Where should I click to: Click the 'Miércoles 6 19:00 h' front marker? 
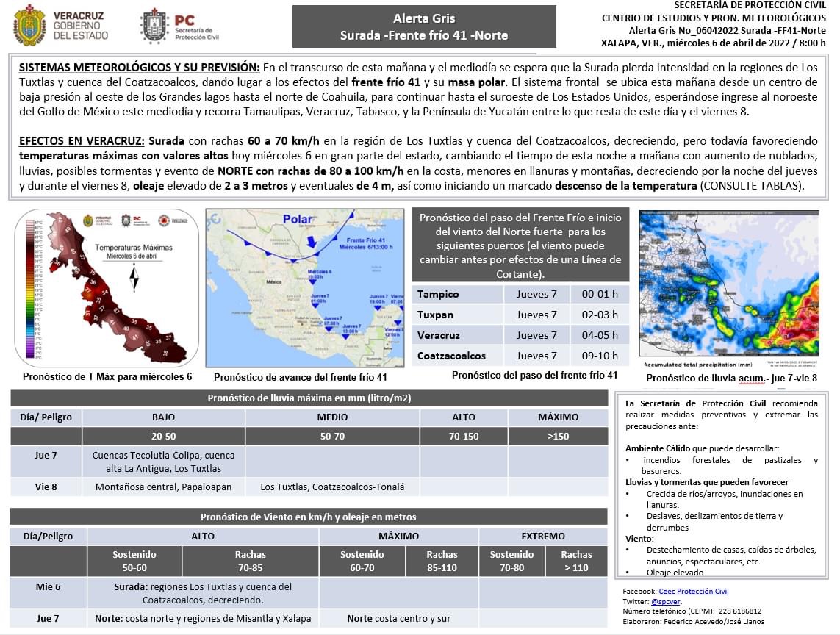click(x=320, y=275)
